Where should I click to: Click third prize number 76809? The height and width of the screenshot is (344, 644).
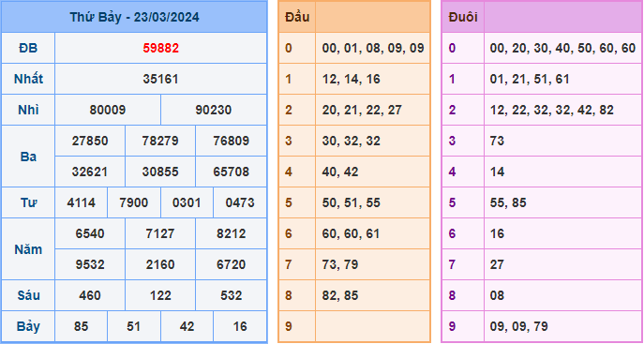point(231,141)
